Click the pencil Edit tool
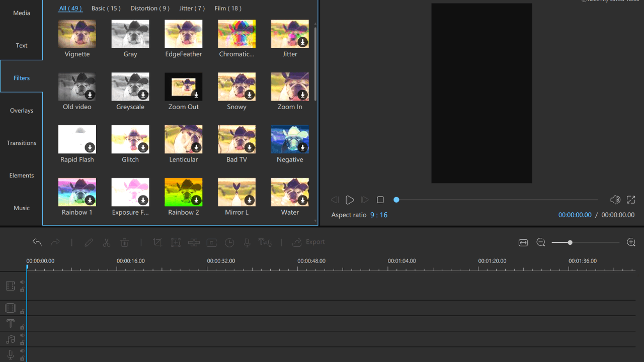This screenshot has width=644, height=362. tap(89, 242)
